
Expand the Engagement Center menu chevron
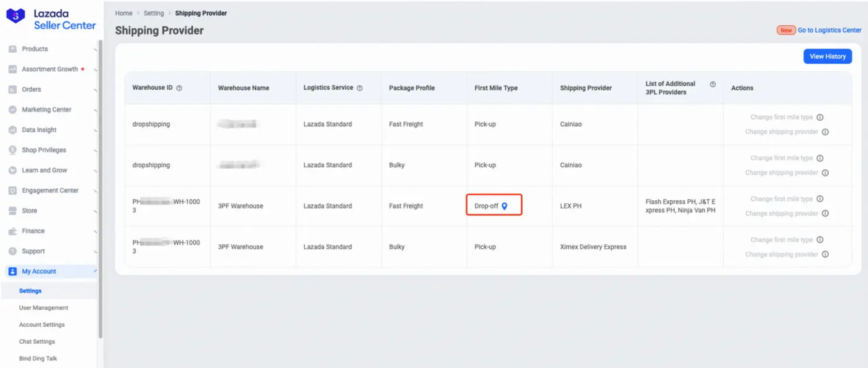pos(95,191)
